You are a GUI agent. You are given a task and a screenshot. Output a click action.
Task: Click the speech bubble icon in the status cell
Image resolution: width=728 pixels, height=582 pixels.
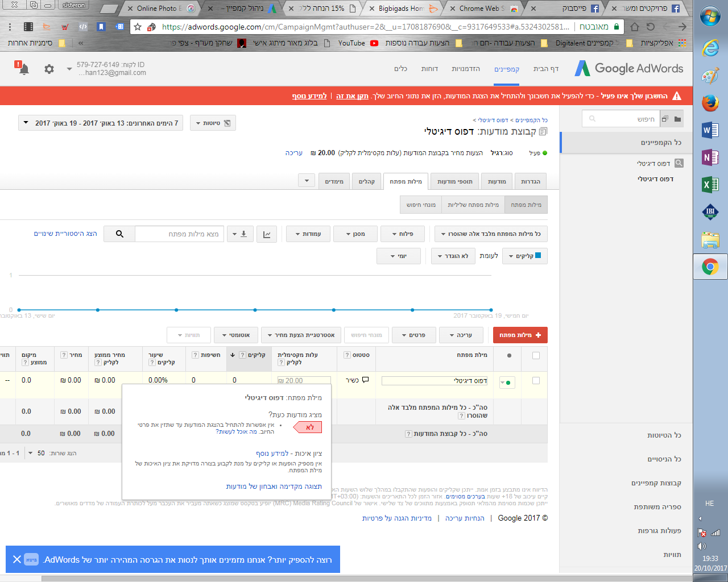[x=366, y=380]
